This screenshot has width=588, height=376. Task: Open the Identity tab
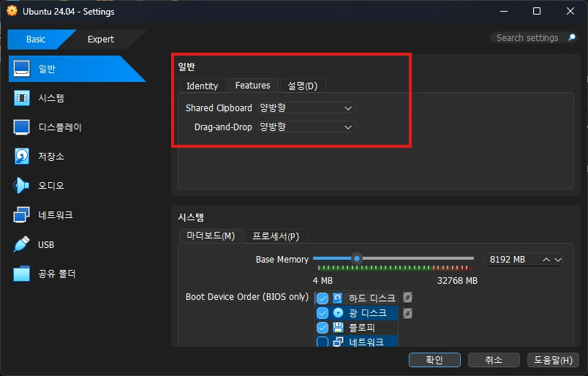[203, 86]
